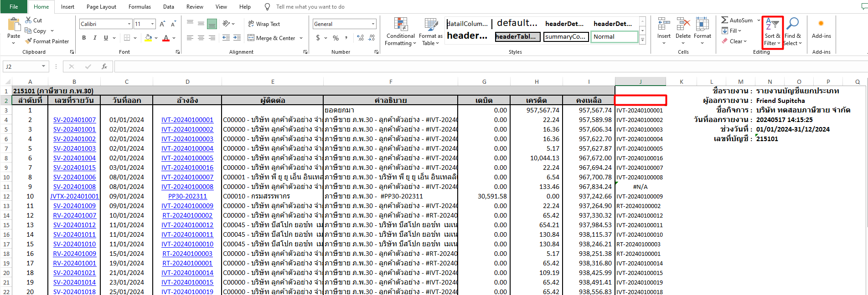The image size is (868, 295).
Task: Toggle Center horizontal alignment
Action: tap(201, 38)
